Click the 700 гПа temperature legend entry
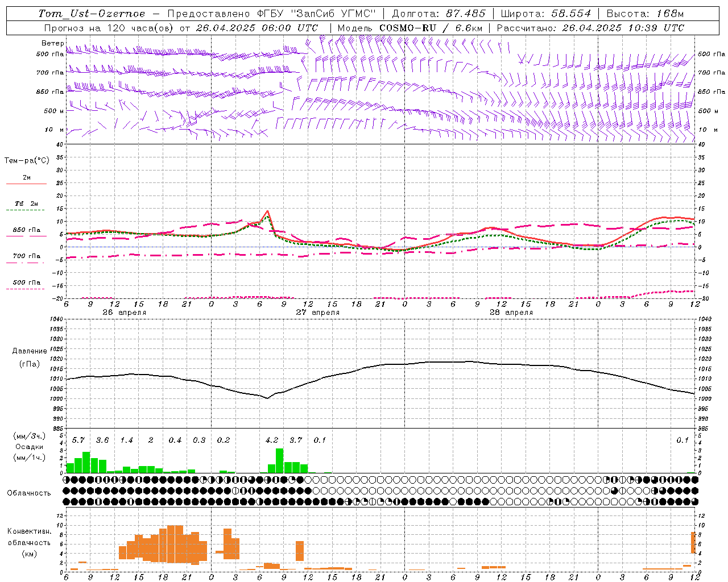The width and height of the screenshot is (728, 582). 27,256
